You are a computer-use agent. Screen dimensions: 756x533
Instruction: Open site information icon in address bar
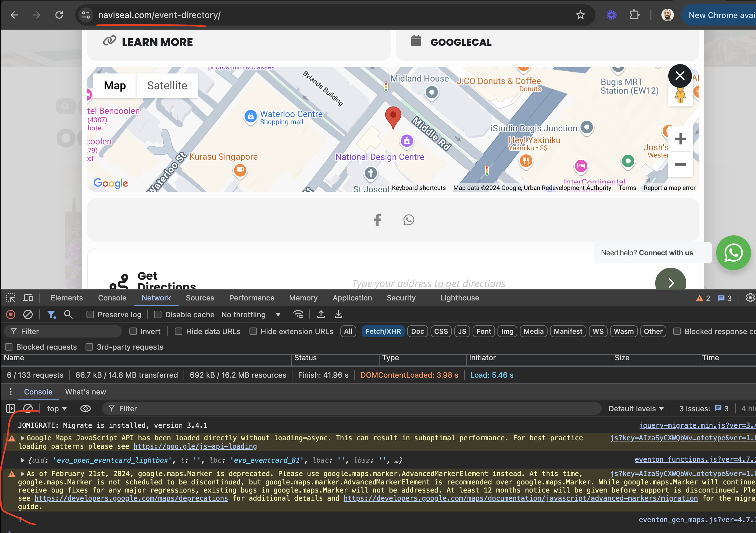(x=86, y=15)
